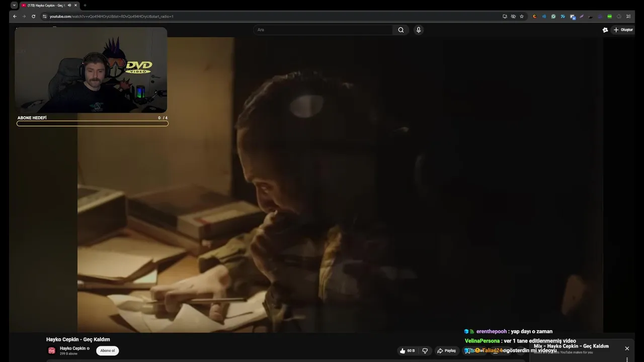This screenshot has width=644, height=362.
Task: Focus the youtube.com address bar URL
Action: [111, 16]
